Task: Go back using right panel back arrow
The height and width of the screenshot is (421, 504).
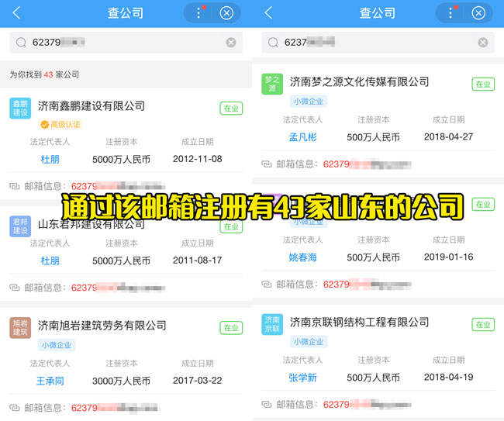Action: 269,13
